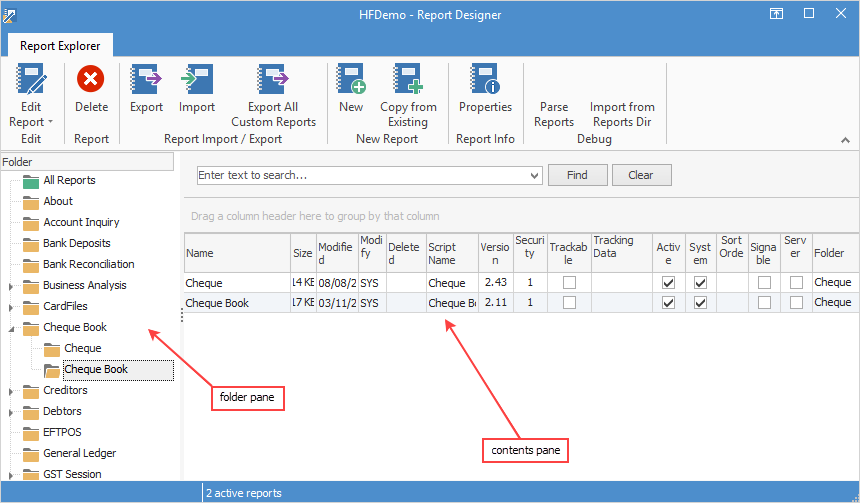This screenshot has width=860, height=503.
Task: Toggle Active checkbox for Cheque row
Action: click(668, 282)
